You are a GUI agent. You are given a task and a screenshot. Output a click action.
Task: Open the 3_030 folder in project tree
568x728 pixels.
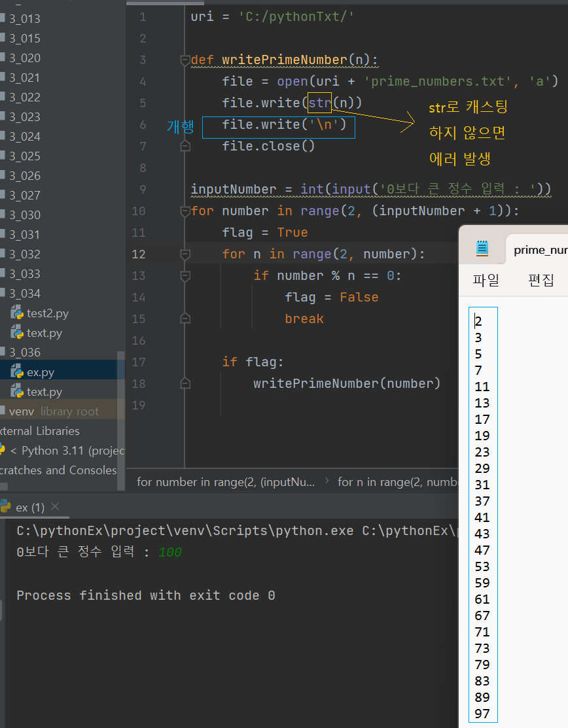(x=25, y=215)
